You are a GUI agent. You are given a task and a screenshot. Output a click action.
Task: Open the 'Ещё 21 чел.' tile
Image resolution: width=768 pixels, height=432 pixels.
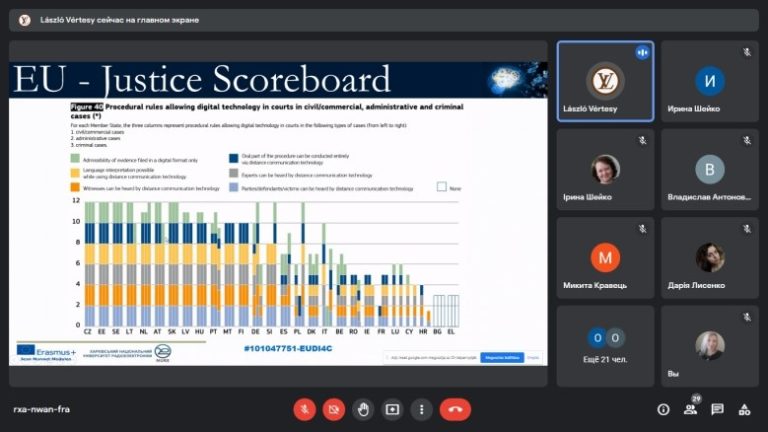pos(605,346)
